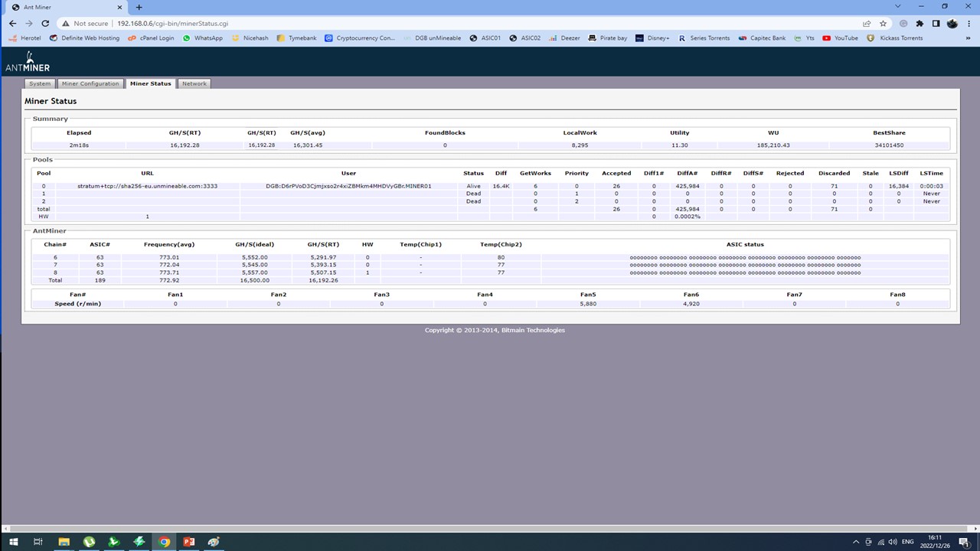This screenshot has height=551, width=980.
Task: Open the WhatsApp bookmark
Action: point(203,38)
